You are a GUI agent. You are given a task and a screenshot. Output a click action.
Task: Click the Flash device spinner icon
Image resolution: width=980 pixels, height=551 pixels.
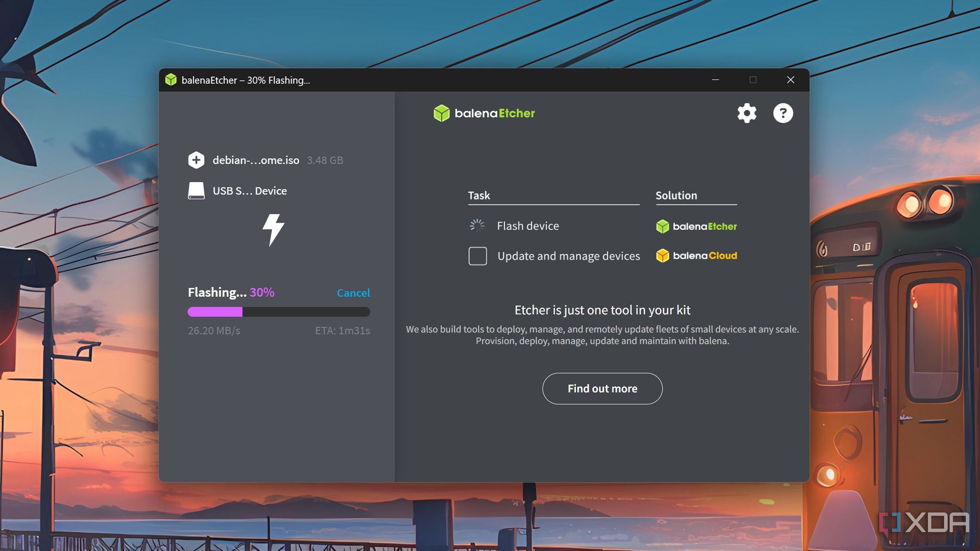[477, 226]
